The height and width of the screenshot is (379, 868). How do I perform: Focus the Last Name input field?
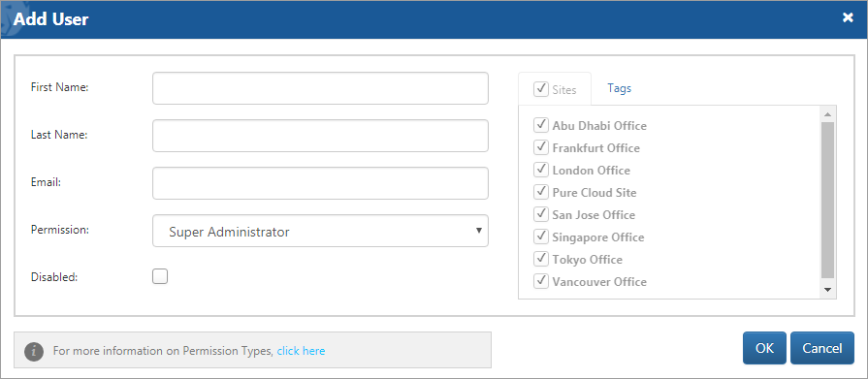click(x=320, y=136)
